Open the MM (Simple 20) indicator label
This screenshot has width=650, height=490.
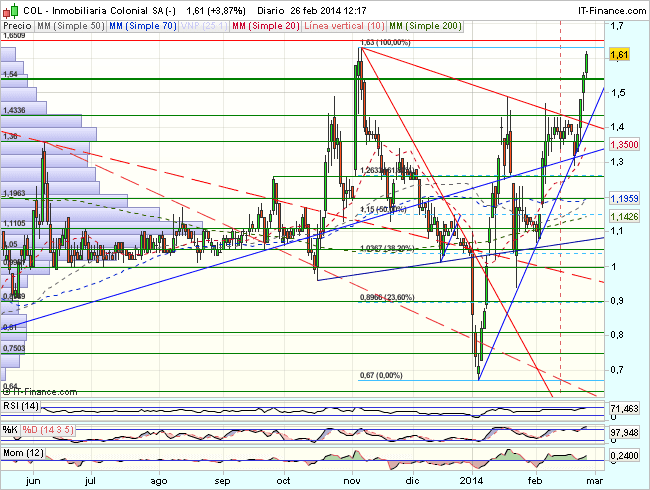[266, 26]
